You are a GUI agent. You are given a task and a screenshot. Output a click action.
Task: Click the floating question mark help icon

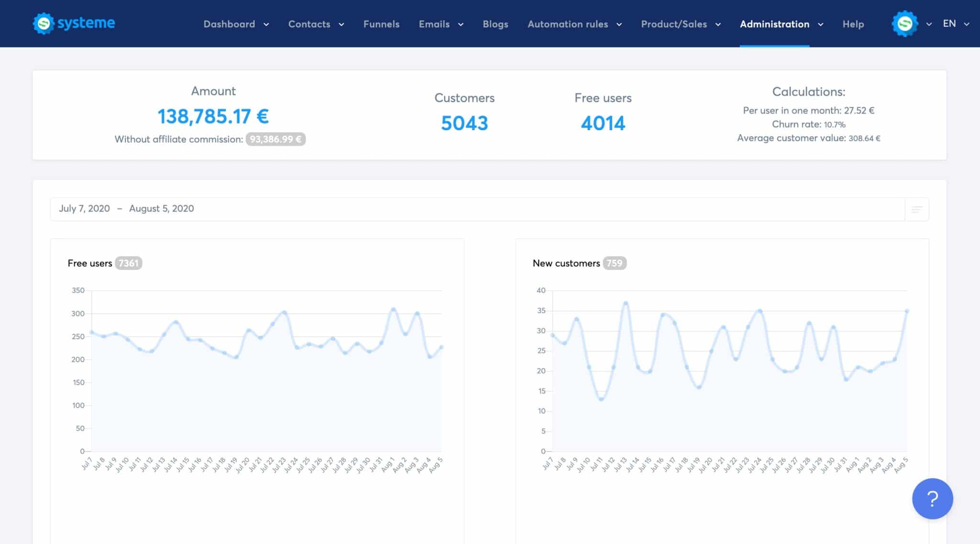click(932, 499)
